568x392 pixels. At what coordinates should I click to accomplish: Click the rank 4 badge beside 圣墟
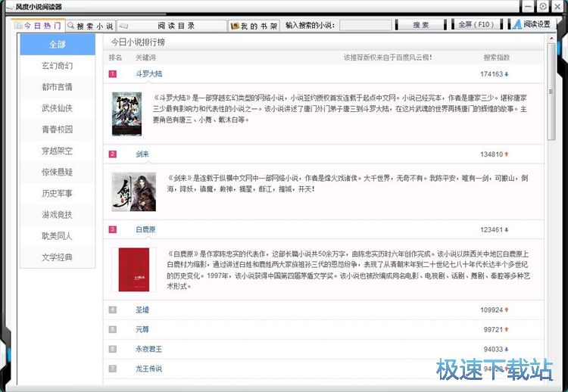[x=113, y=310]
